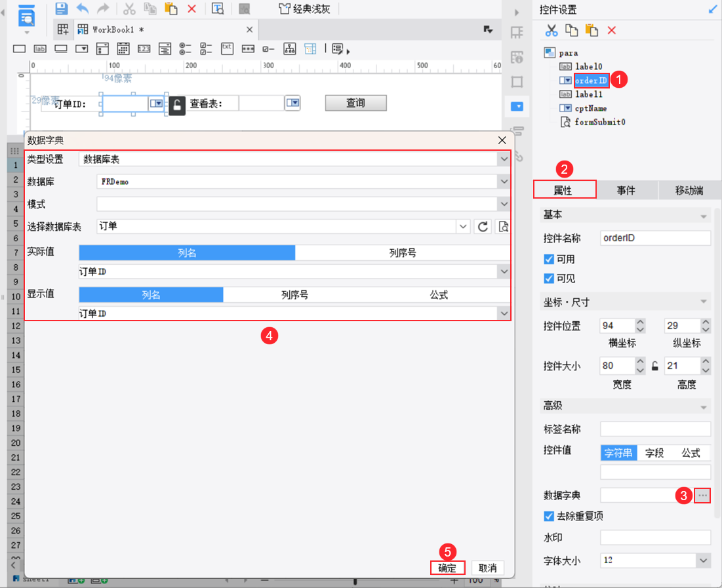722x588 pixels.
Task: Click the 查询 button on the canvas
Action: coord(355,103)
